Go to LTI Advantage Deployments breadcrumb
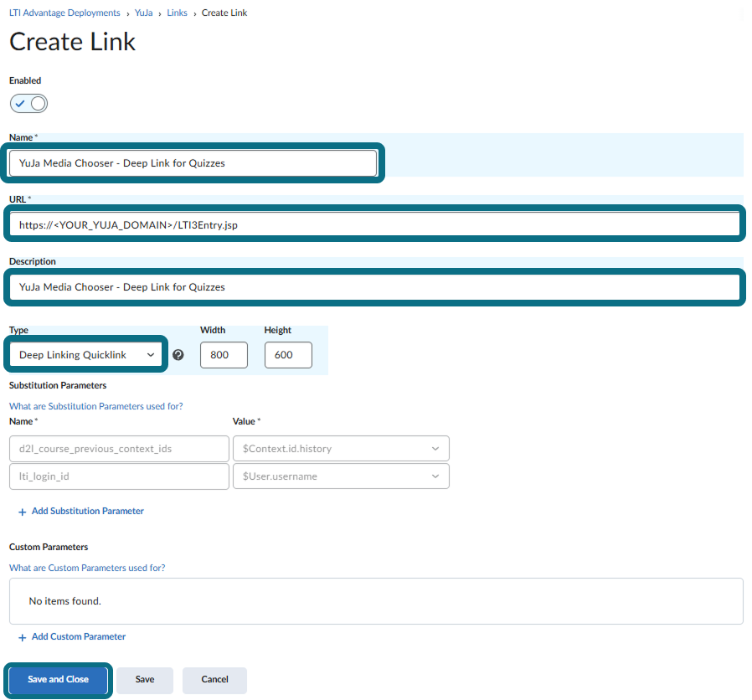 tap(64, 13)
